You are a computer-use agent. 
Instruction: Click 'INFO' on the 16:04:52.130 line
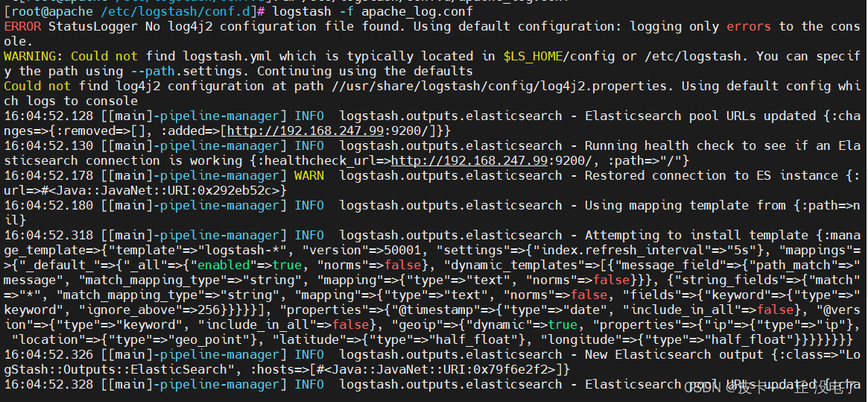pyautogui.click(x=309, y=146)
